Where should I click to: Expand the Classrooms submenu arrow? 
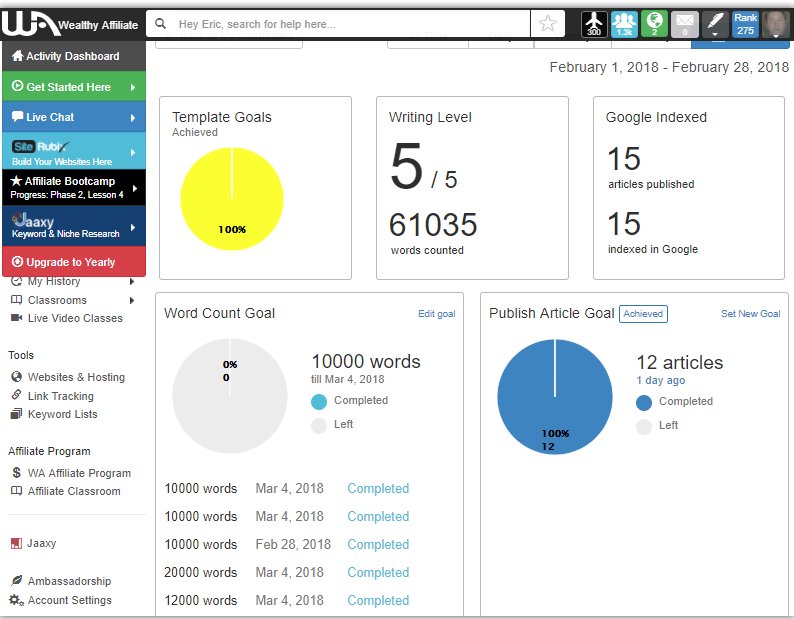tap(132, 300)
